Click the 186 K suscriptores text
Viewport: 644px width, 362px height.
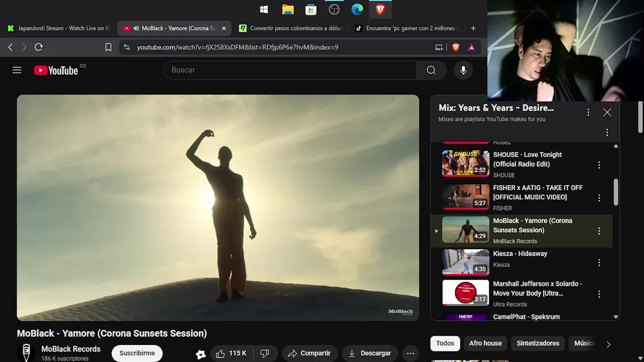pyautogui.click(x=65, y=358)
